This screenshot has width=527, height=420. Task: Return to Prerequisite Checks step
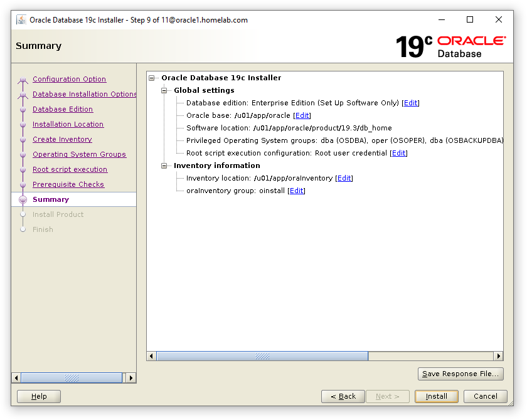click(68, 184)
